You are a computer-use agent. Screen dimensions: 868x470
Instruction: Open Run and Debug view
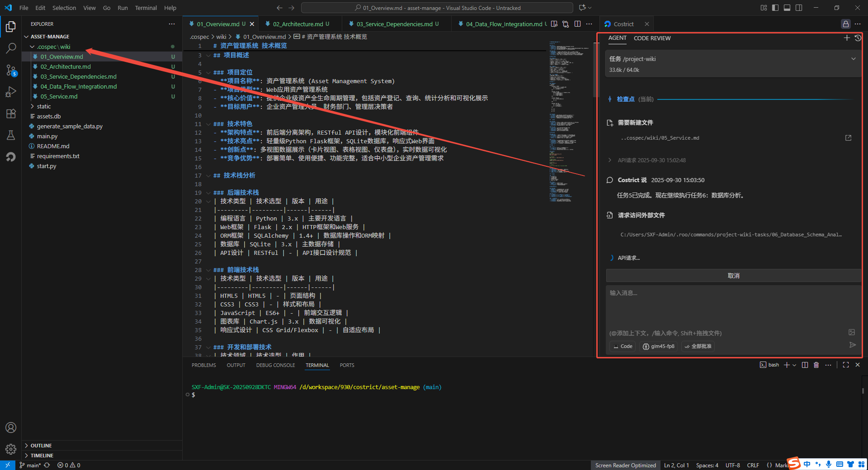[11, 92]
